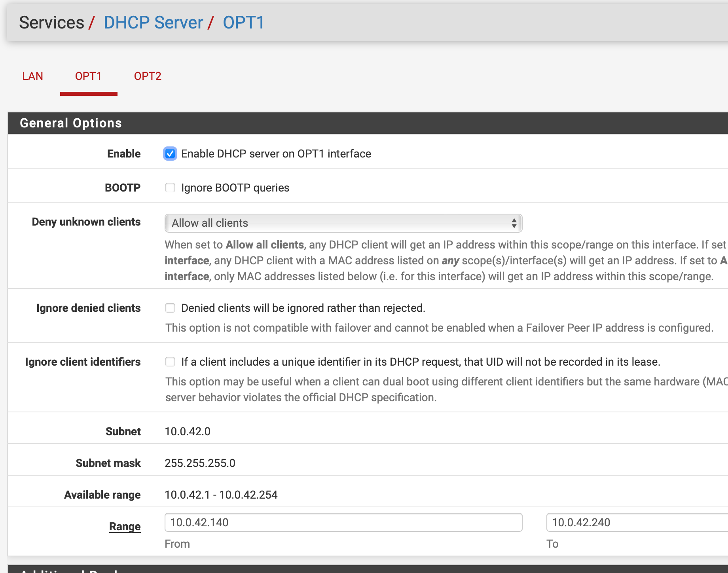Click the subnet mask value 255.255.255.0

pos(200,463)
